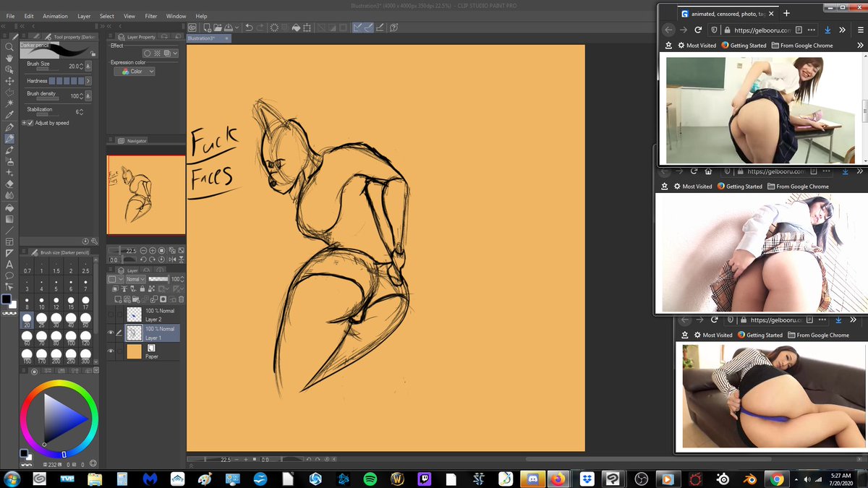Viewport: 868px width, 488px height.
Task: Open the Expression color dropdown
Action: pos(135,72)
